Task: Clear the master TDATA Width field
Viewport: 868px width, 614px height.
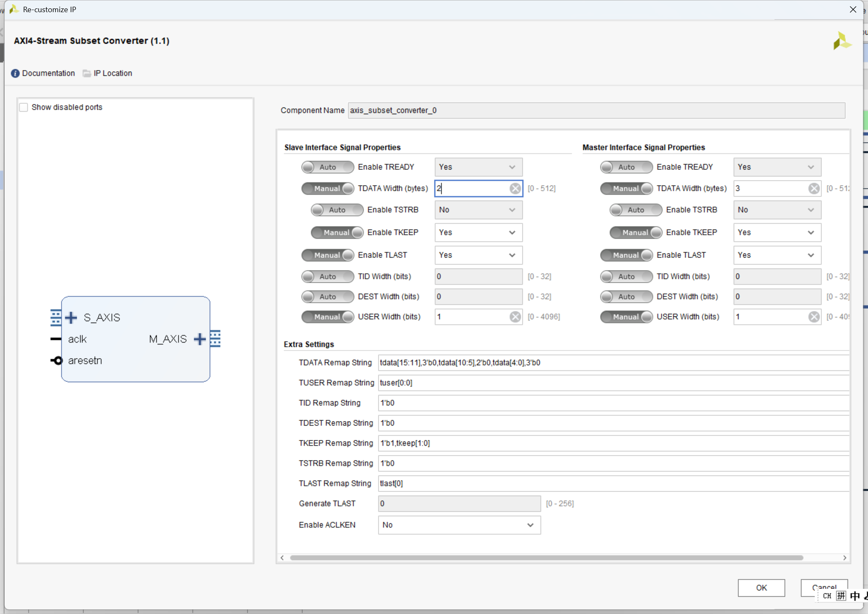Action: (813, 188)
